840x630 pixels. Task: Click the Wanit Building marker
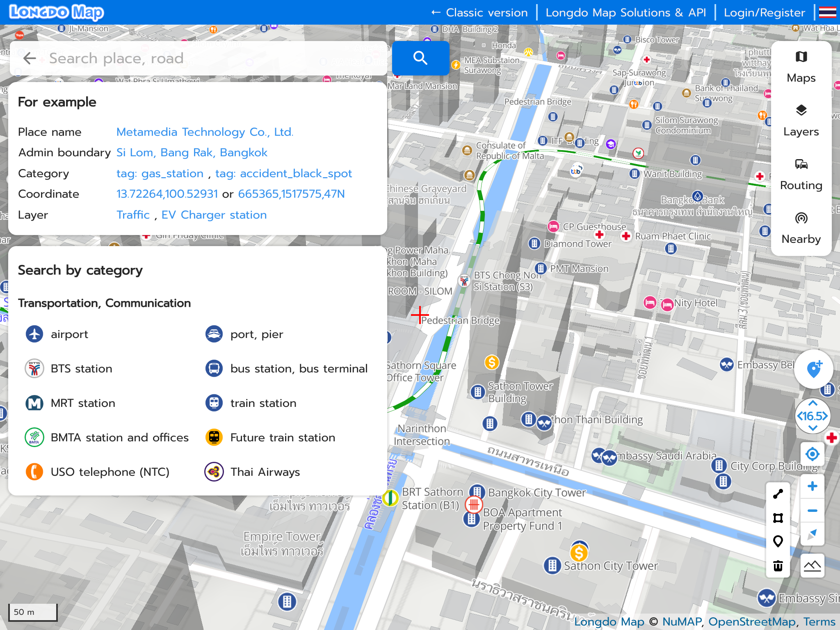point(635,173)
